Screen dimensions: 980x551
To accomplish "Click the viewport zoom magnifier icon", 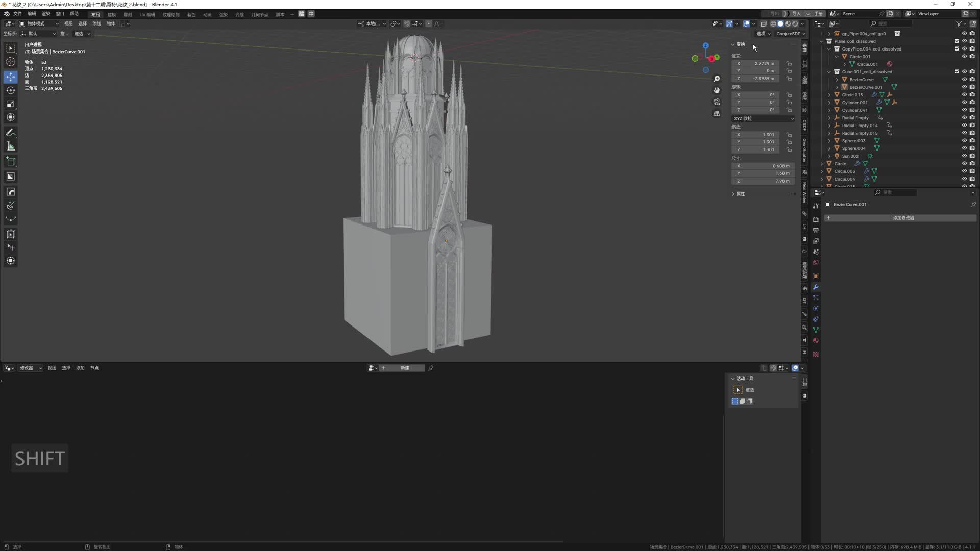I will 717,79.
